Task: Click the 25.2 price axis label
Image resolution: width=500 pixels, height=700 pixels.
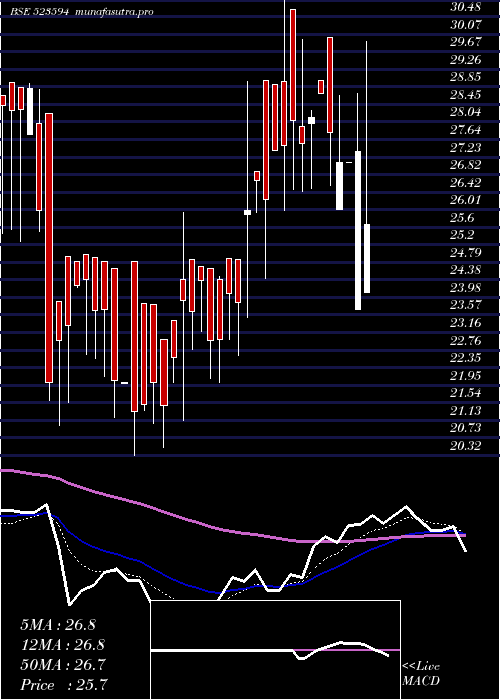Action: pyautogui.click(x=462, y=235)
